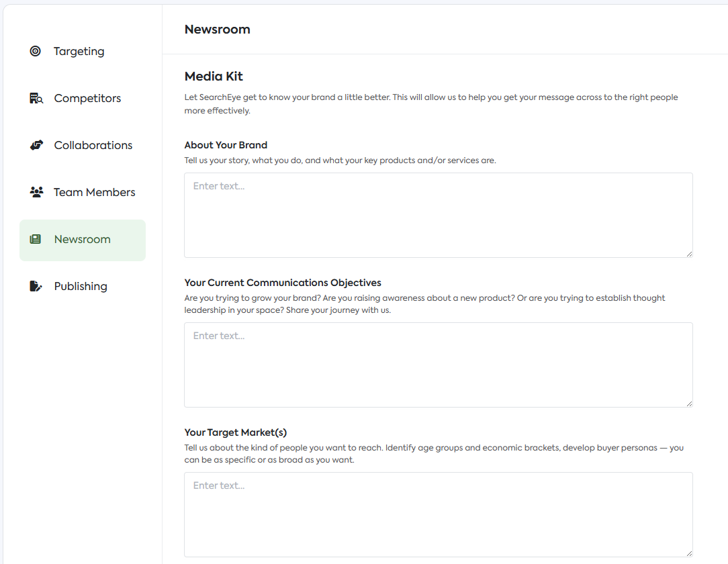Open the Team Members page

coord(95,192)
